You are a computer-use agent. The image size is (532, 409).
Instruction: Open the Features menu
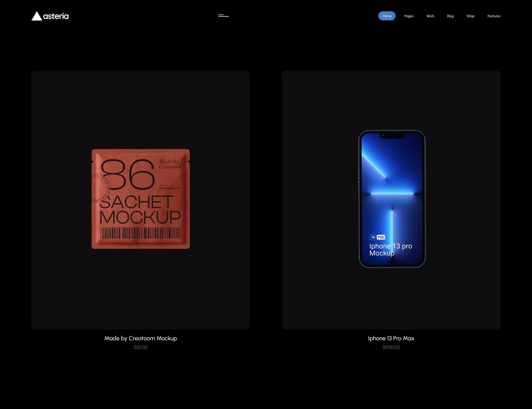point(494,16)
